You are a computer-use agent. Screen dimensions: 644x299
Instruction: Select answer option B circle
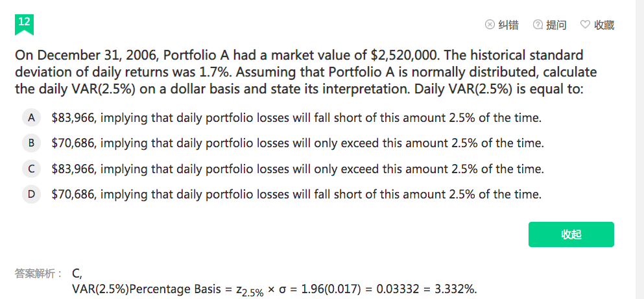(x=31, y=143)
